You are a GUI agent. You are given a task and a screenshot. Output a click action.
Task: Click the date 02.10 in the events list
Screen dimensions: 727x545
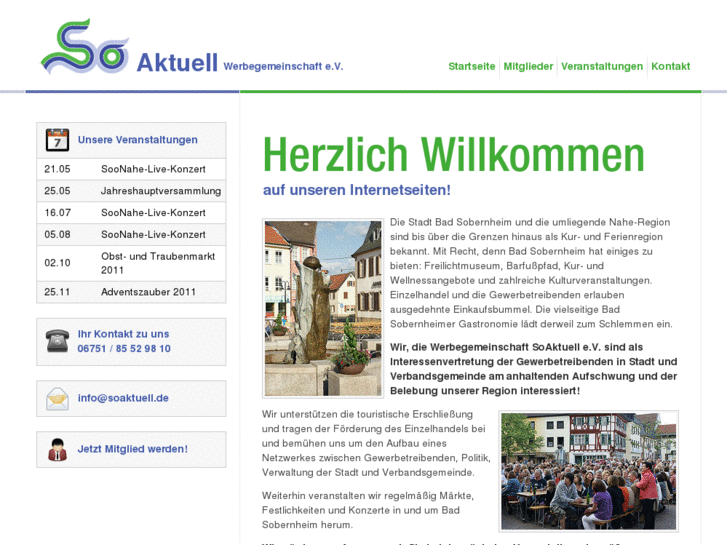coord(57,263)
